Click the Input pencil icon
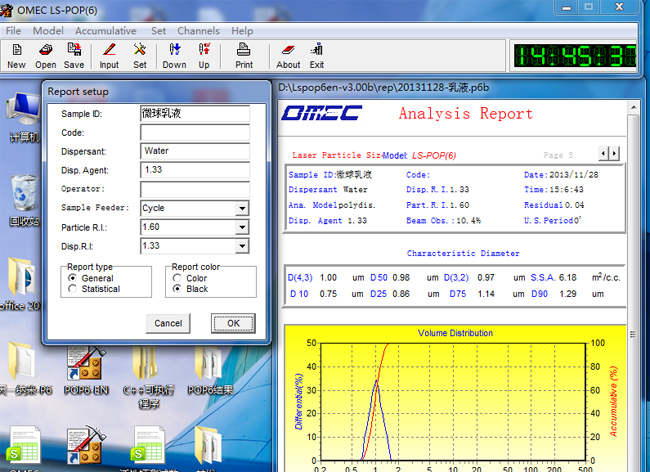650x472 pixels. point(109,56)
